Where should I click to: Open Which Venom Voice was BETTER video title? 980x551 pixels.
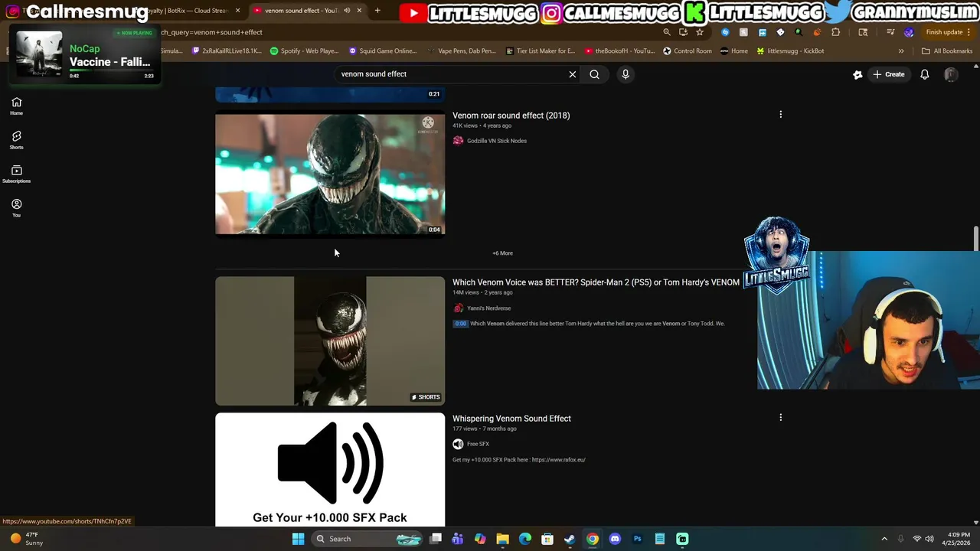596,282
